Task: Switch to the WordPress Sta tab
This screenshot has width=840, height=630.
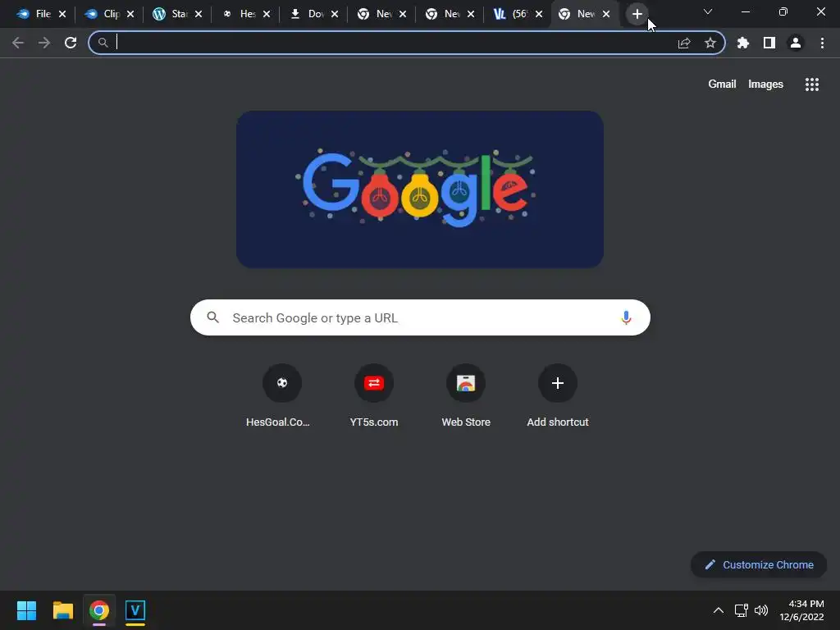Action: 171,15
